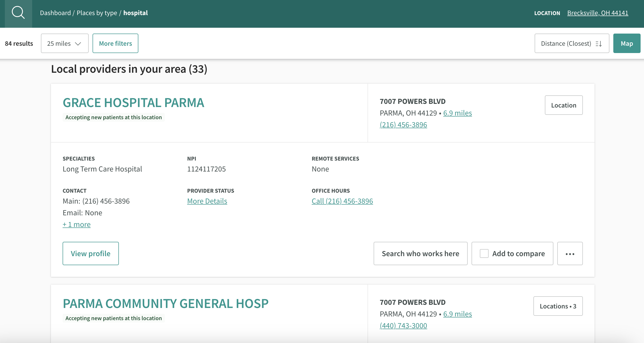This screenshot has width=644, height=343.
Task: Call (216) 456-3896 in address panel
Action: pyautogui.click(x=403, y=125)
